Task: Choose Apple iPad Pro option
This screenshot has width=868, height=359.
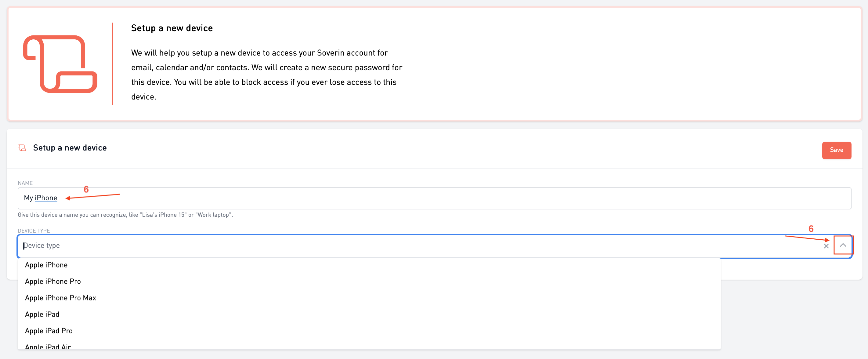Action: click(49, 331)
